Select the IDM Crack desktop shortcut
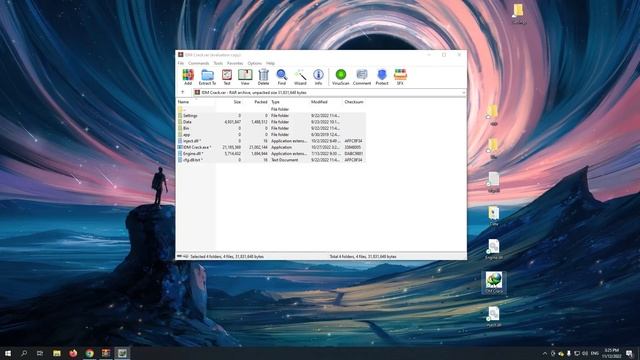640x360 pixels. (494, 283)
